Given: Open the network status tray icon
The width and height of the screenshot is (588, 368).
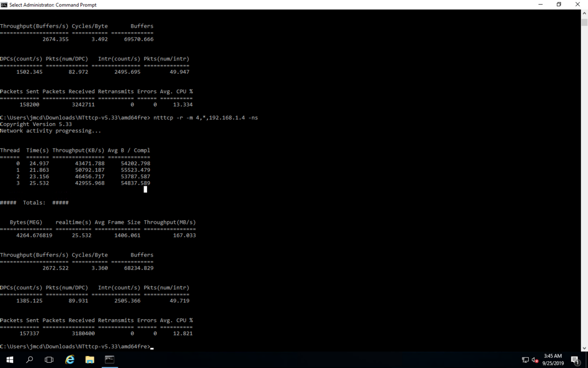Looking at the screenshot, I should [525, 360].
